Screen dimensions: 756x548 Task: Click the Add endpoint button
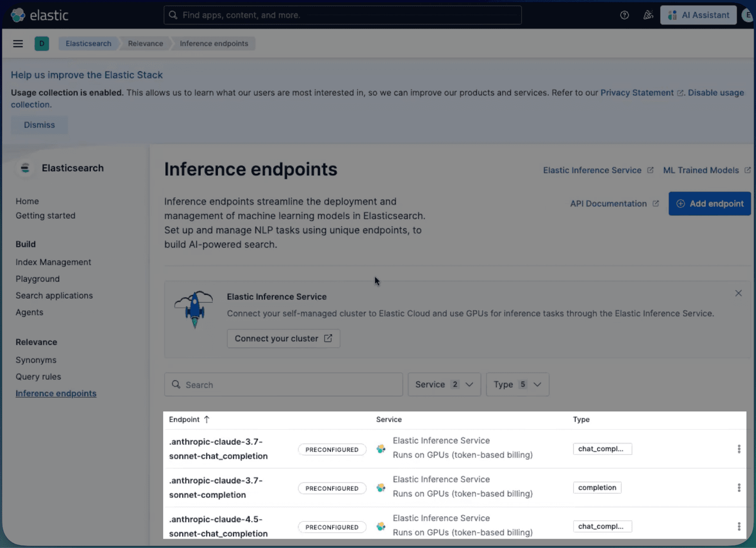pyautogui.click(x=709, y=203)
